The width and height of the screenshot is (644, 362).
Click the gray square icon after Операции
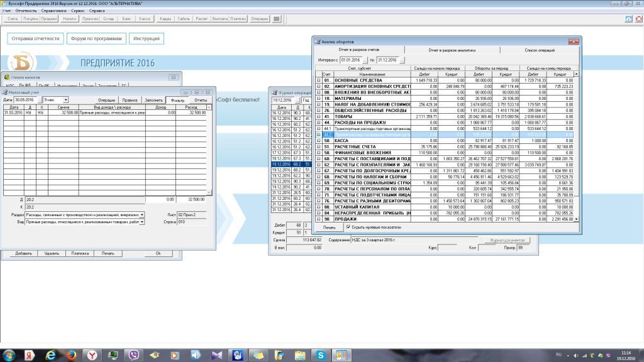(277, 19)
